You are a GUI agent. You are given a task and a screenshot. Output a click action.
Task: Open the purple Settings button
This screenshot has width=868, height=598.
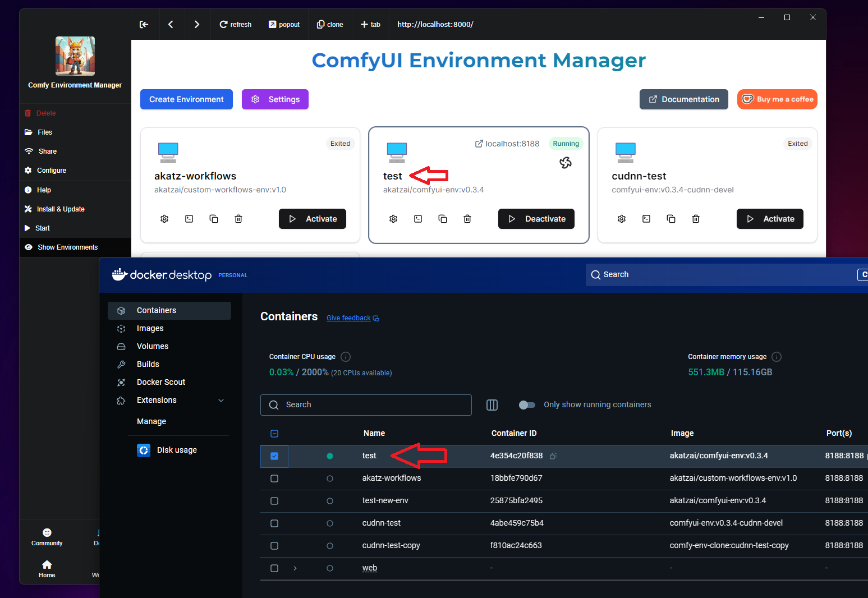tap(275, 99)
